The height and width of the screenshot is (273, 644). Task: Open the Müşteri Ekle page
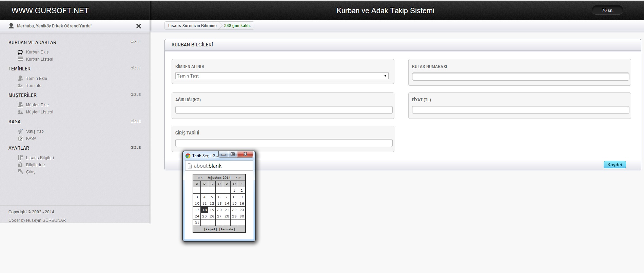[37, 105]
